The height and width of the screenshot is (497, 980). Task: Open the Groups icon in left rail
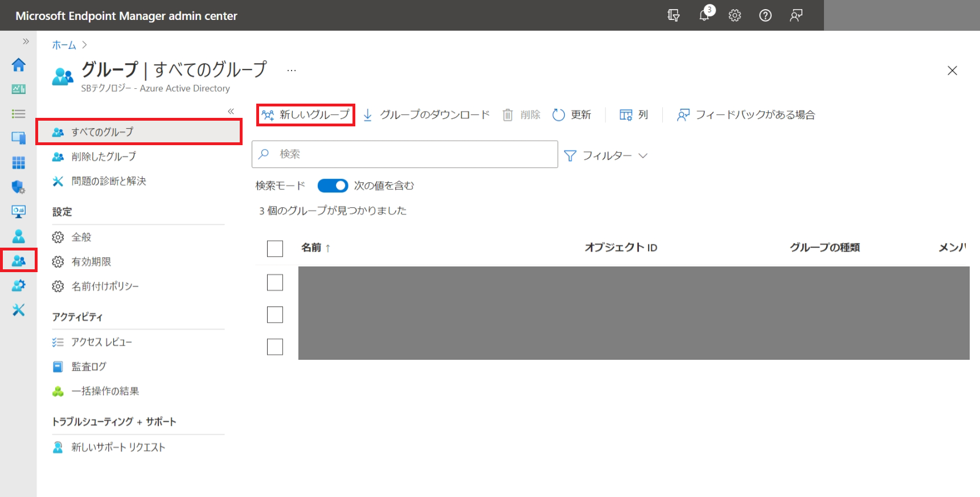pos(18,260)
